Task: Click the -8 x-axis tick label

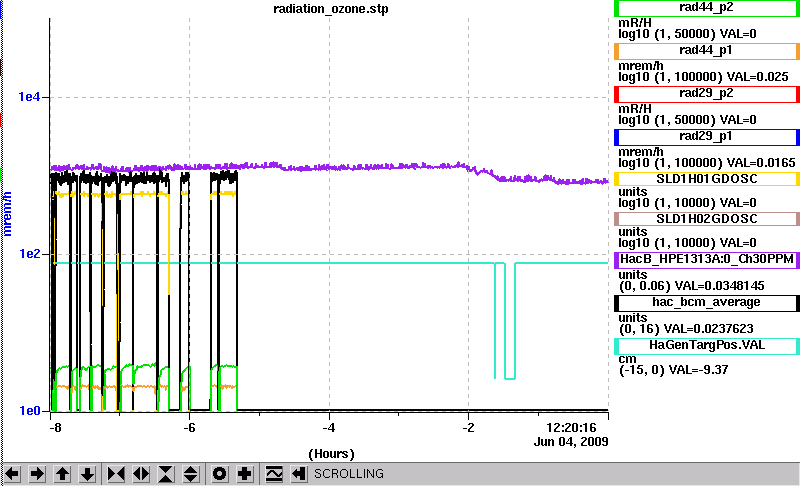Action: (x=55, y=427)
